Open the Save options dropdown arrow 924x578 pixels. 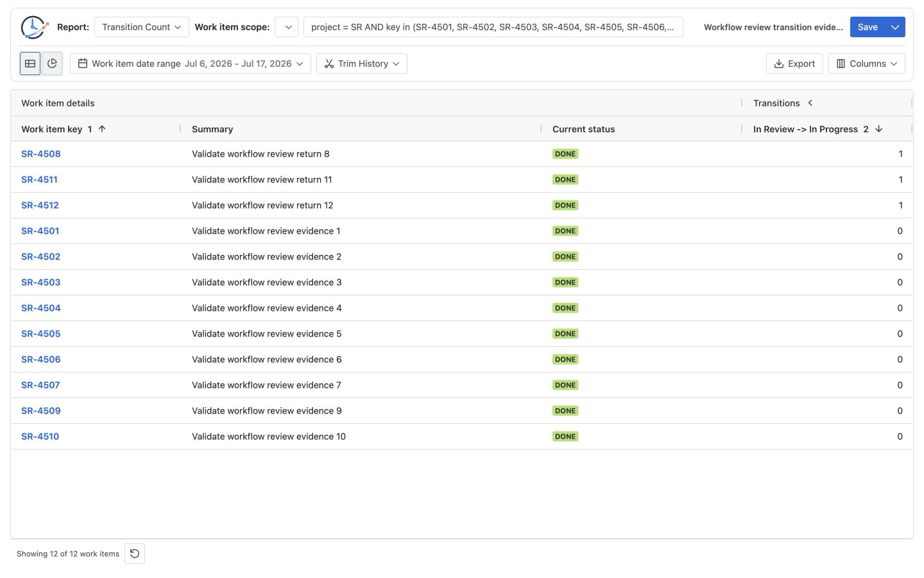[895, 27]
